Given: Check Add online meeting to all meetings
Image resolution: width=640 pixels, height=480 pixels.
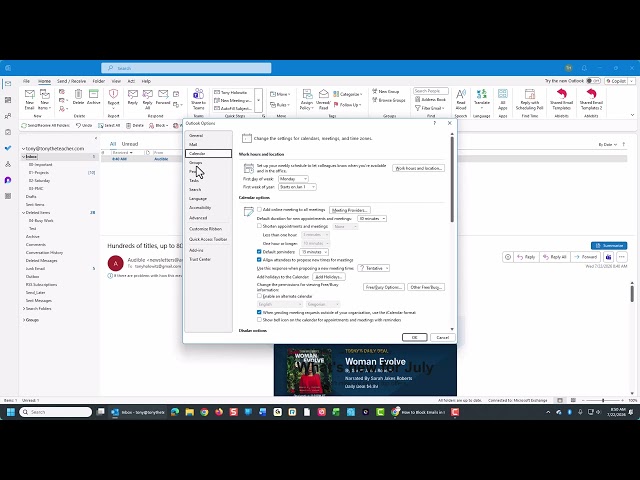Looking at the screenshot, I should point(259,209).
